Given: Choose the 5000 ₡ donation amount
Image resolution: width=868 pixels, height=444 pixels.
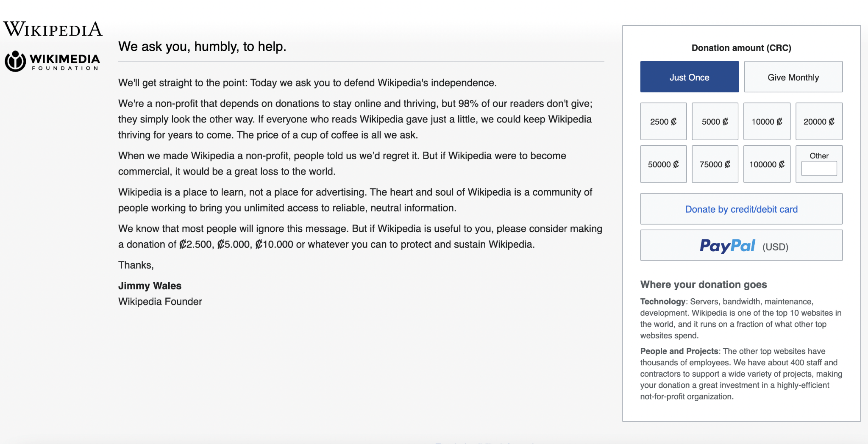Looking at the screenshot, I should (x=715, y=122).
